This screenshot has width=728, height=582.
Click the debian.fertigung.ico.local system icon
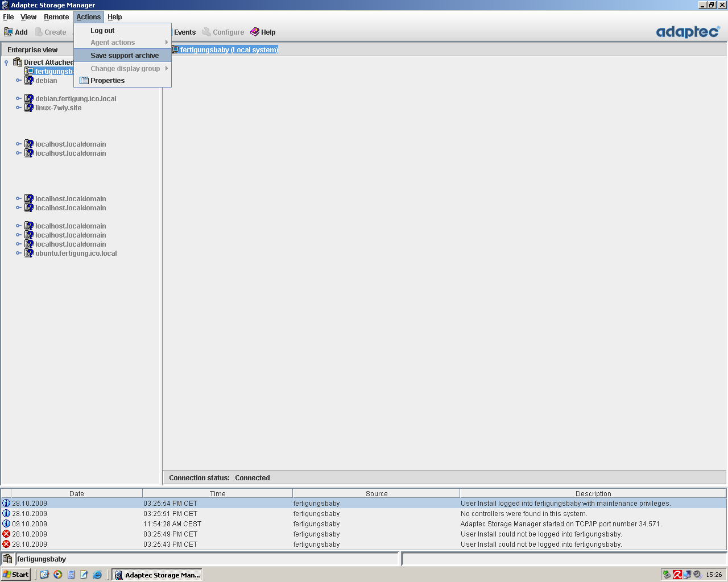pos(29,98)
